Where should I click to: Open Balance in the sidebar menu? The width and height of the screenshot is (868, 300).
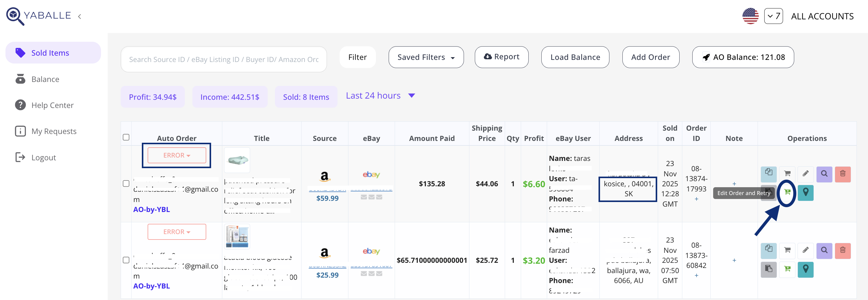point(45,79)
